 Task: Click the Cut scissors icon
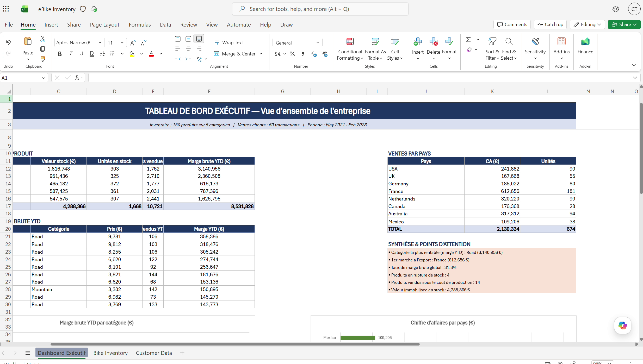click(43, 39)
